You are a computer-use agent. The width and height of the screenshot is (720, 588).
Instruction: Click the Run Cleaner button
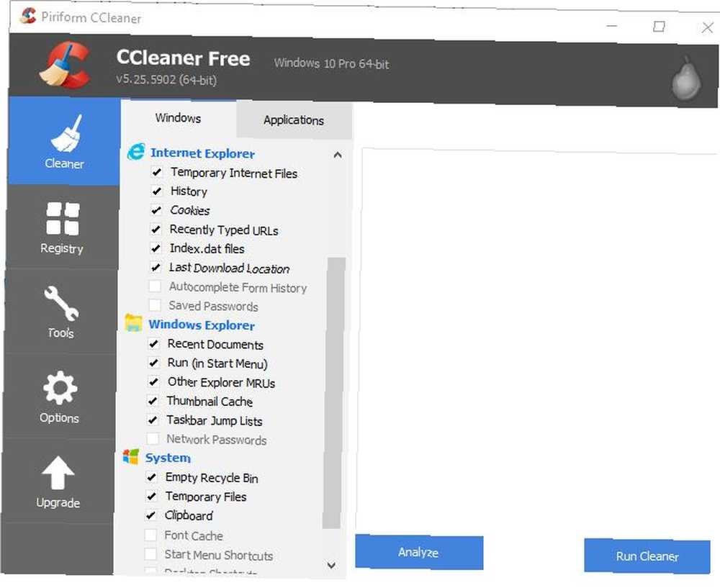(x=647, y=556)
